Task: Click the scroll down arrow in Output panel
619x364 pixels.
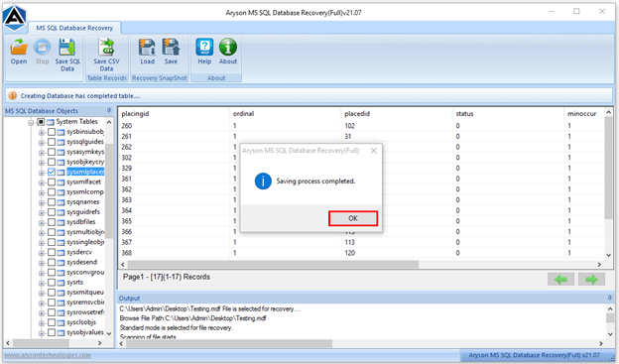Action: tap(610, 334)
